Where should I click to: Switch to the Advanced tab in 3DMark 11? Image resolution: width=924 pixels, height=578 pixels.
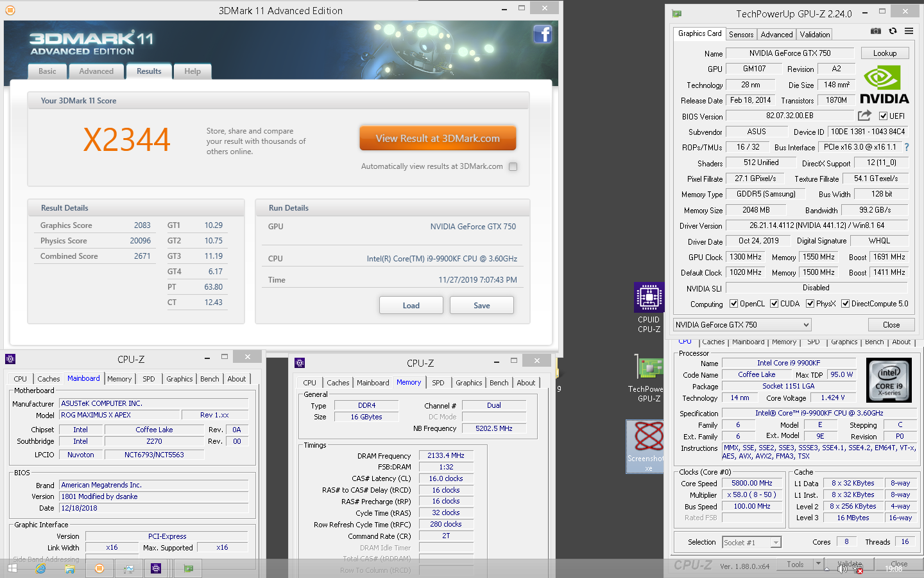(x=96, y=71)
